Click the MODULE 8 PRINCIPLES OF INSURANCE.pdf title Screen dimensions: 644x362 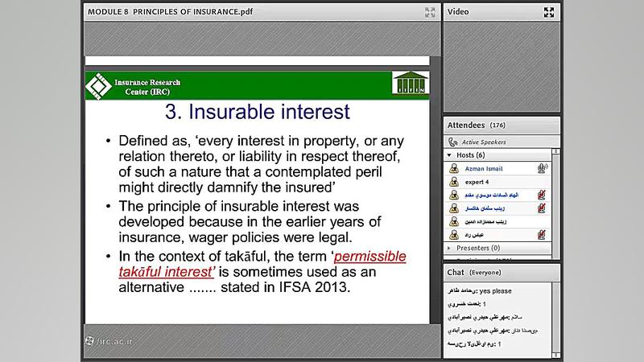point(170,12)
